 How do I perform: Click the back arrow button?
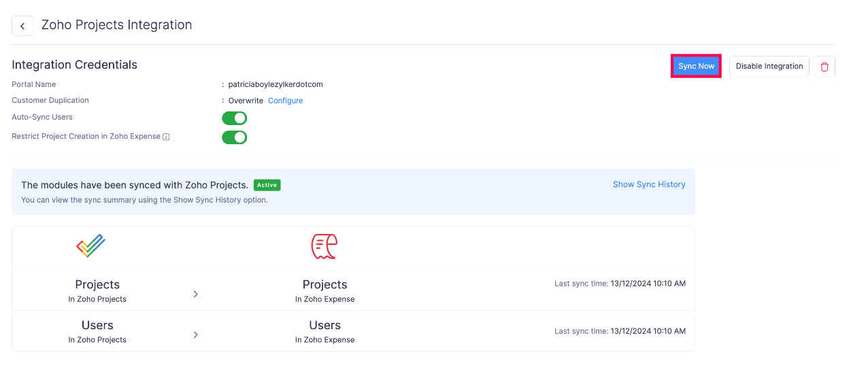(22, 26)
